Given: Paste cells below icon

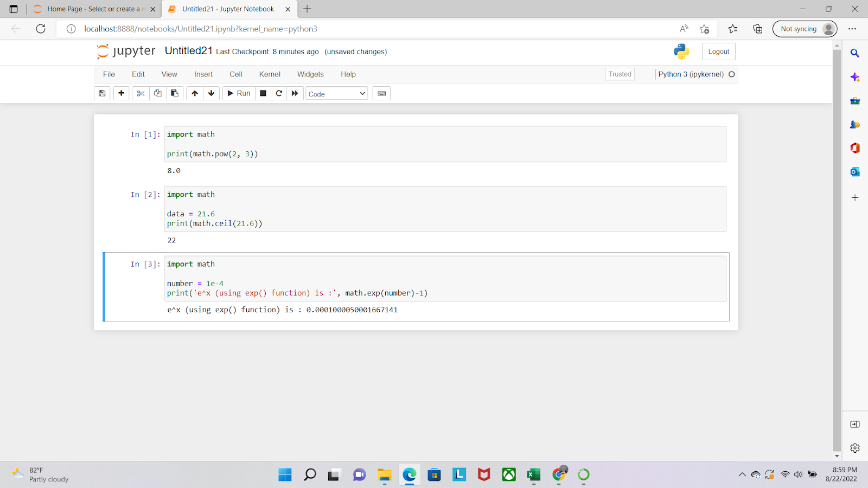Looking at the screenshot, I should (x=175, y=93).
